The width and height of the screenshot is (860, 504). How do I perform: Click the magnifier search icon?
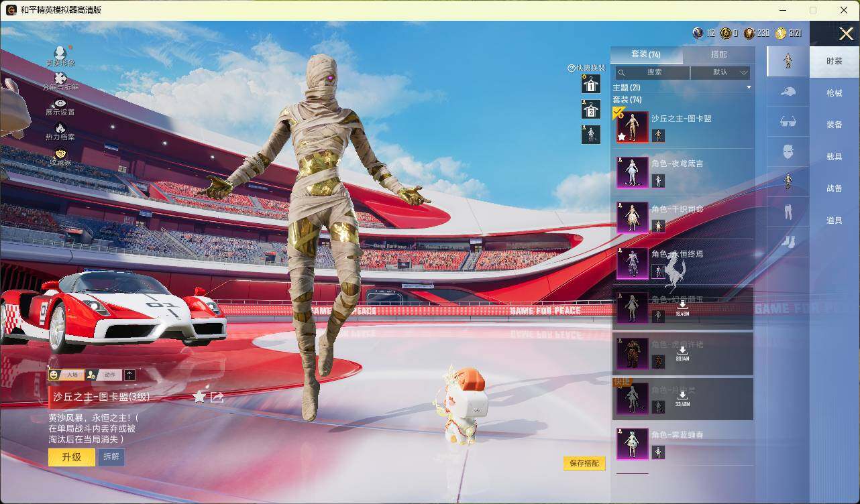(x=623, y=72)
